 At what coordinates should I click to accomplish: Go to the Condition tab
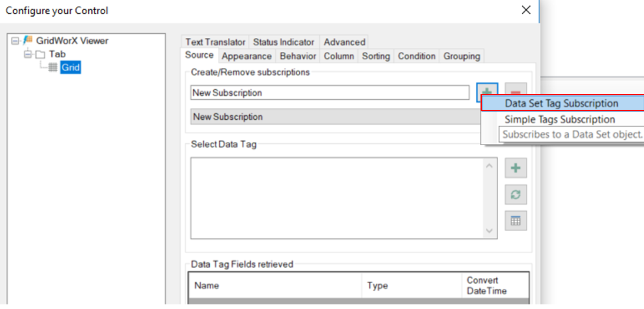[417, 56]
